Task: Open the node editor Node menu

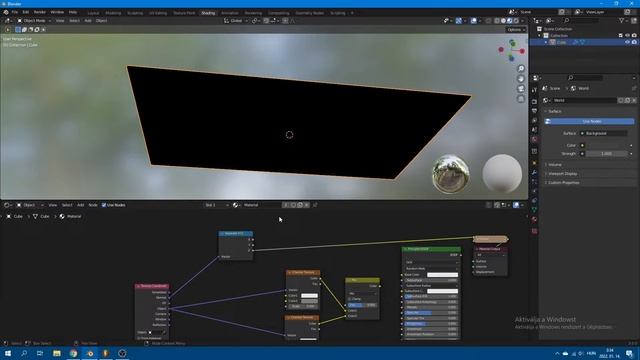Action: 93,205
